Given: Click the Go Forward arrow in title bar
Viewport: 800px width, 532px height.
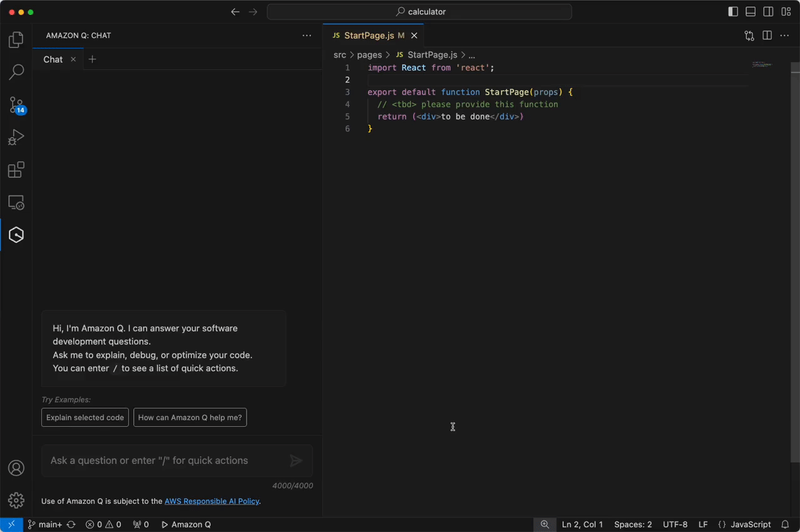Looking at the screenshot, I should pyautogui.click(x=253, y=12).
